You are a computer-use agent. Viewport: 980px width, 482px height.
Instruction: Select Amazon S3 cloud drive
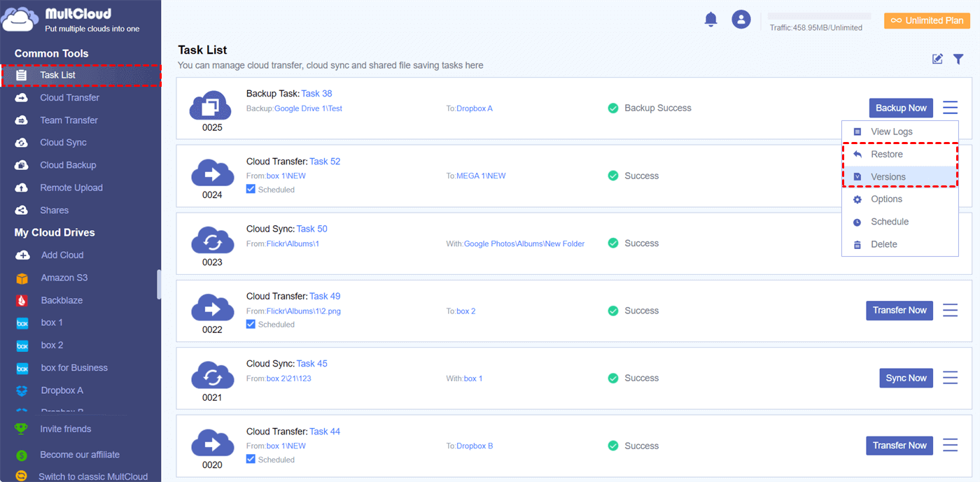coord(64,278)
